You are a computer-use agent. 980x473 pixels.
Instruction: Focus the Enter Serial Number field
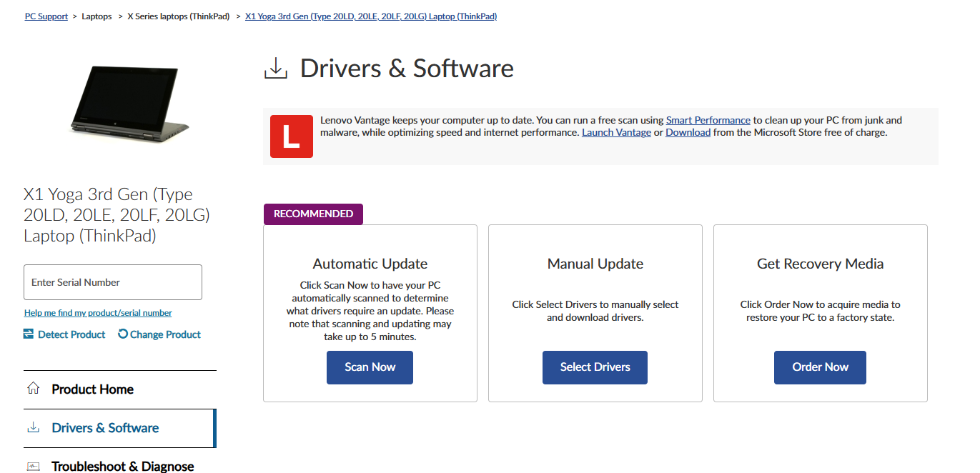coord(113,282)
